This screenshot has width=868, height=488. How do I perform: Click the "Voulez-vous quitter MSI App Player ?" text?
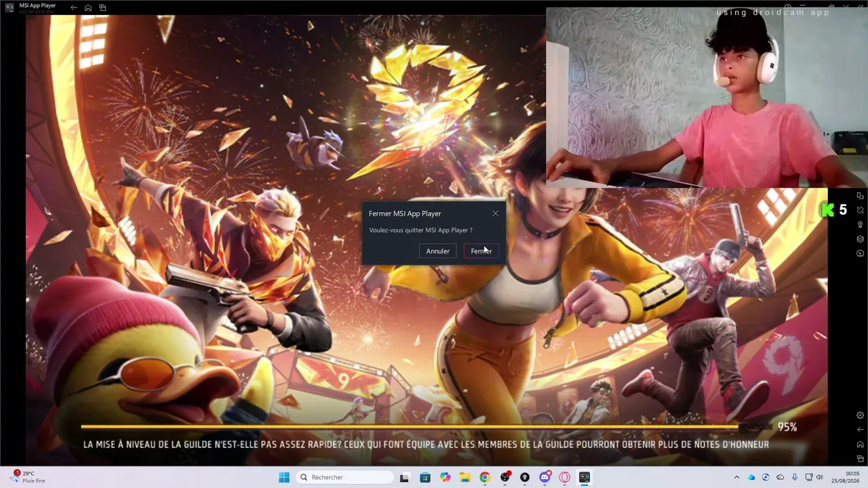[420, 230]
